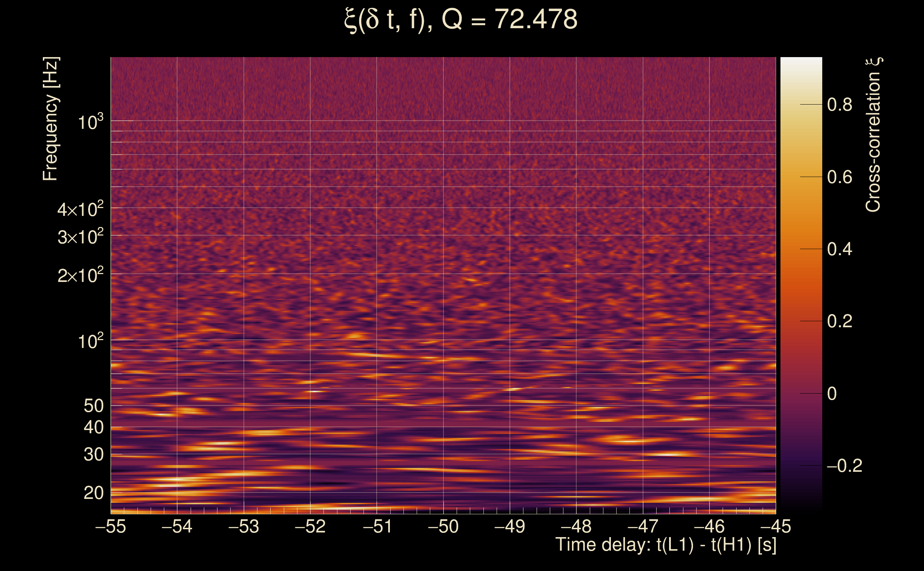Click the bright spot near -46.6 s at 30 Hz

[x=669, y=454]
